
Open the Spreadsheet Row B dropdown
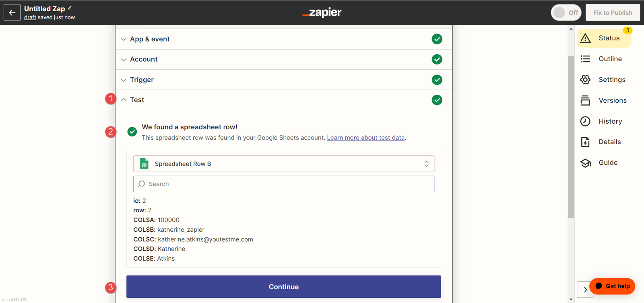click(x=284, y=164)
